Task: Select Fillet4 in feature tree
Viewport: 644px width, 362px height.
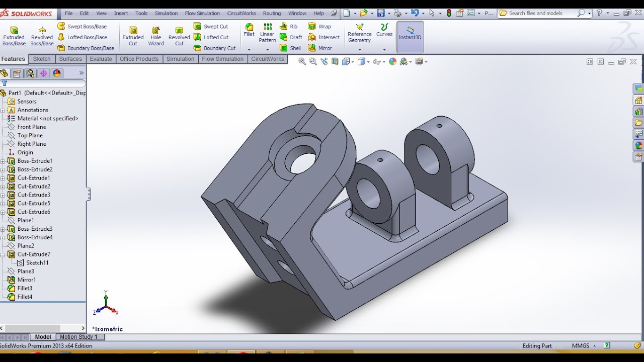Action: 20,297
